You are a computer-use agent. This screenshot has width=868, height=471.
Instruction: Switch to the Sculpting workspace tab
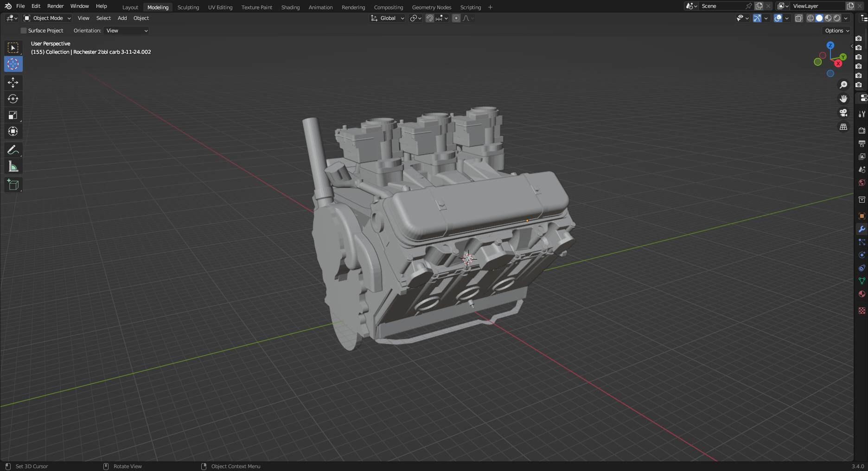click(x=188, y=7)
